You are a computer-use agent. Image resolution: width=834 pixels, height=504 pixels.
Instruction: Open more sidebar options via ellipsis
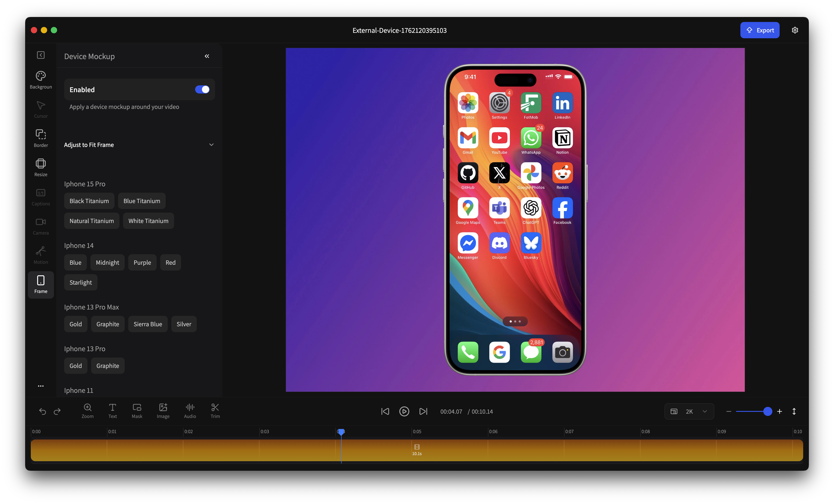pyautogui.click(x=41, y=386)
